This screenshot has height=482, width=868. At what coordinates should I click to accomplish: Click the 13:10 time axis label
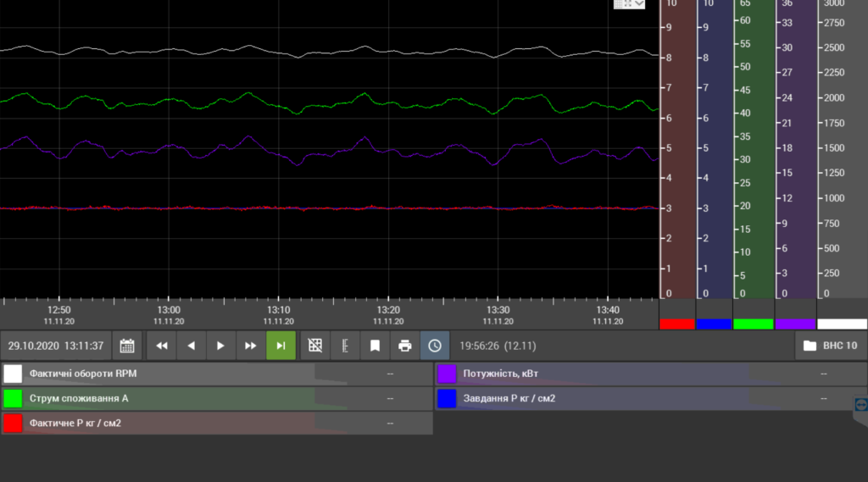coord(278,315)
